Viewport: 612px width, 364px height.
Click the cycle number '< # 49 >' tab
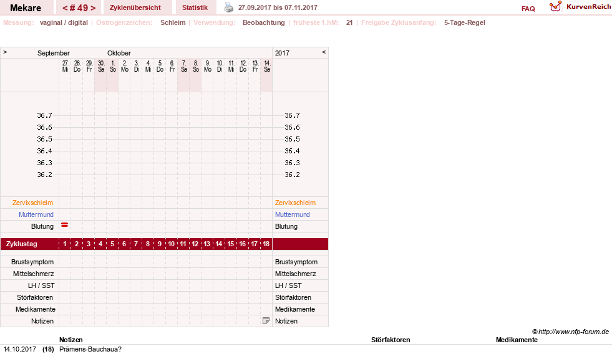(79, 8)
